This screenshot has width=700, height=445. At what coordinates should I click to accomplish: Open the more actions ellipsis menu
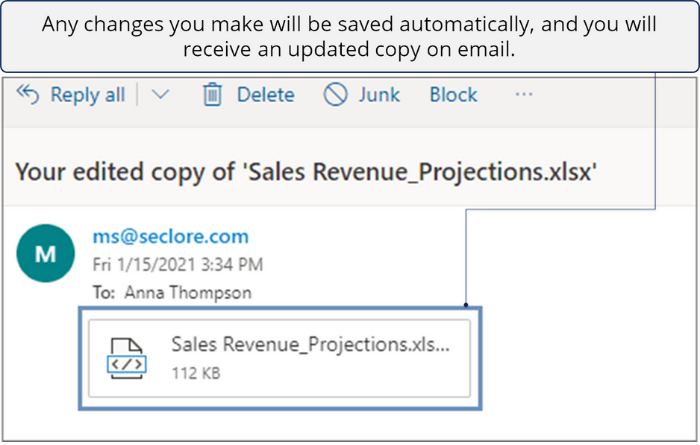pyautogui.click(x=524, y=94)
